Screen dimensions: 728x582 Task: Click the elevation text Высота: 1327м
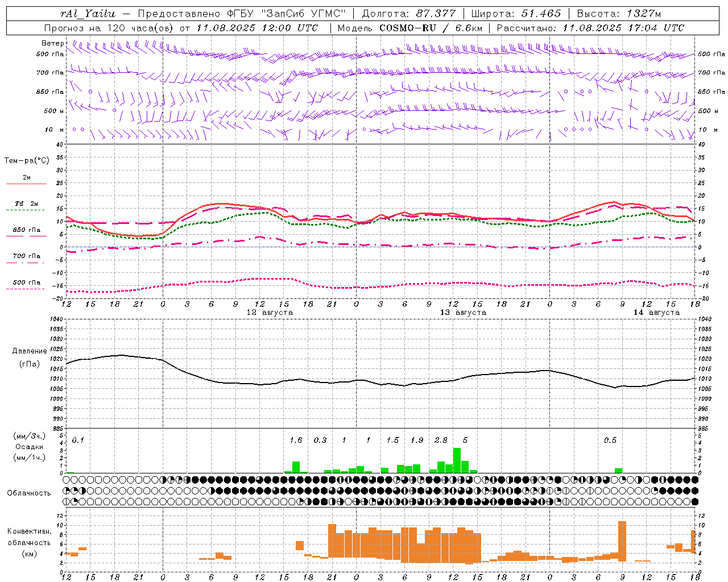619,14
